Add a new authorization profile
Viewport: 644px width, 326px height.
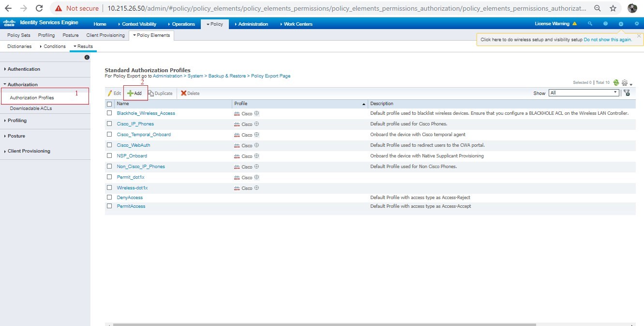(135, 93)
